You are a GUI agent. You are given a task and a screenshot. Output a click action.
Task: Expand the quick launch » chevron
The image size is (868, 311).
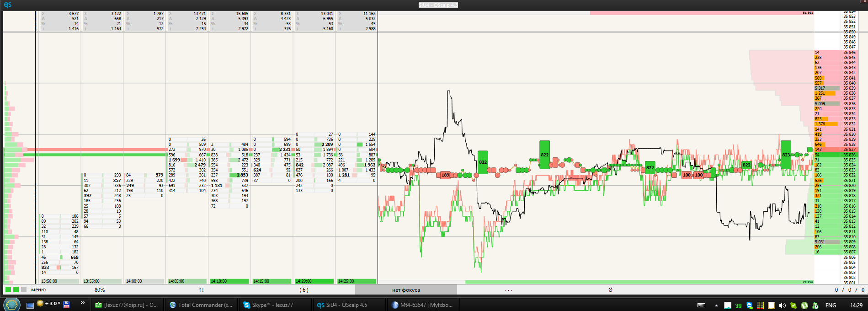[x=83, y=302]
